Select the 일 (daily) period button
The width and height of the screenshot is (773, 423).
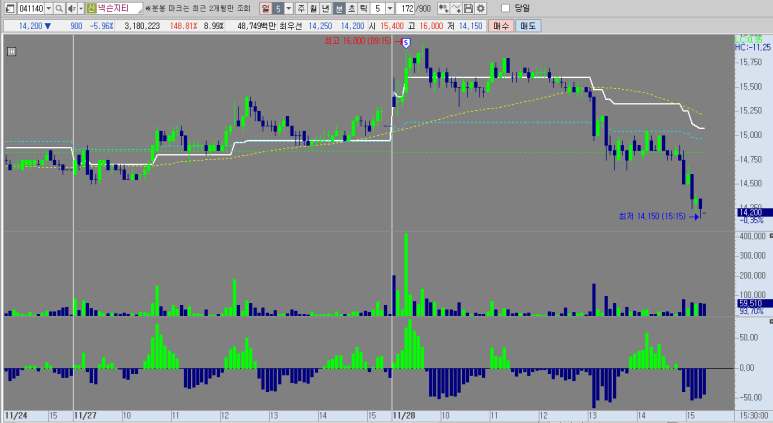coord(266,8)
